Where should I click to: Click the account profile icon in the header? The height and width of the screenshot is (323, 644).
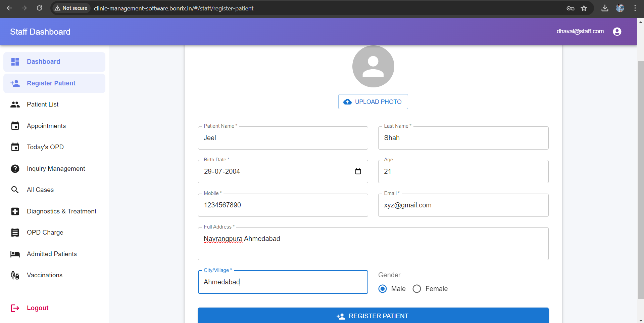click(617, 31)
